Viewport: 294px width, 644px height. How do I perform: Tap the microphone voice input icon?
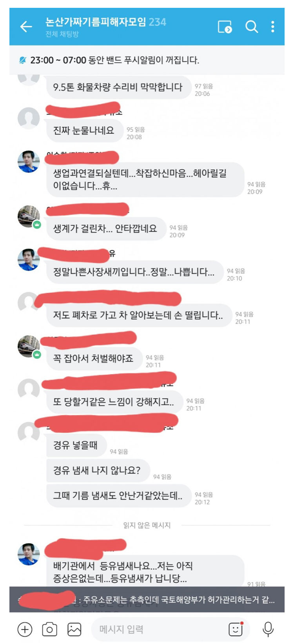268,629
